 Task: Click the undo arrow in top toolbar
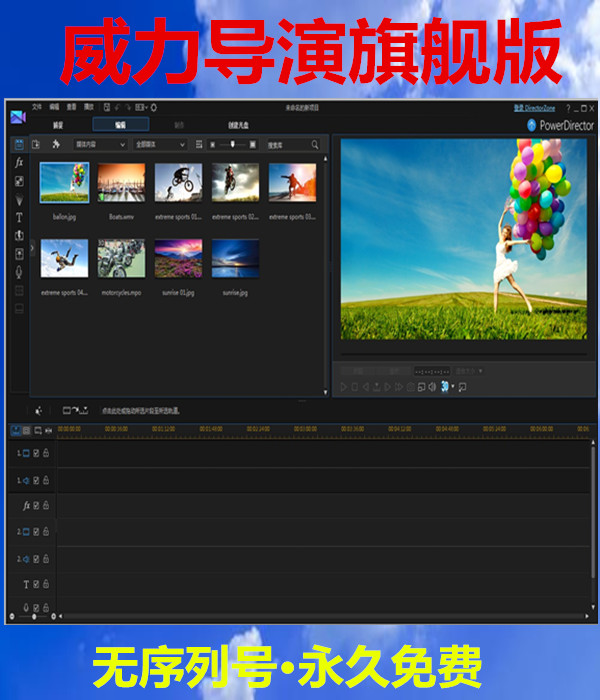(117, 108)
